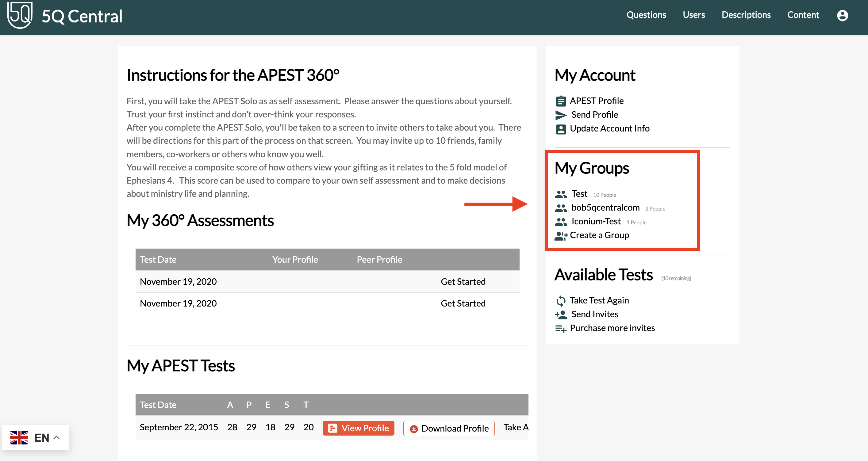
Task: Click the Update Account Info badge icon
Action: [561, 129]
